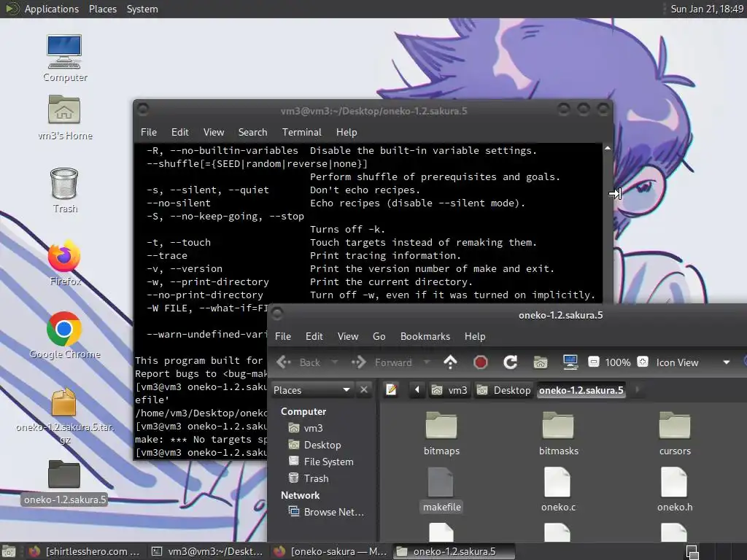Open the bitmasks folder

coord(558,434)
